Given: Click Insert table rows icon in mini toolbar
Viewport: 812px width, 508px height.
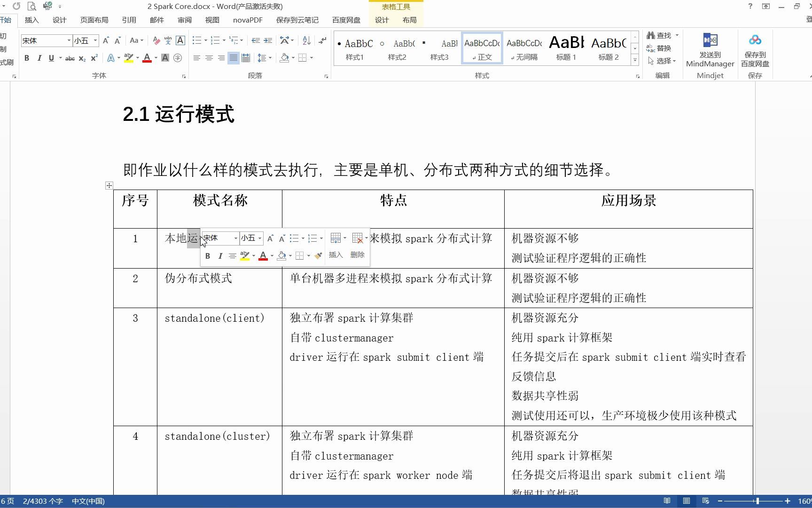Looking at the screenshot, I should (336, 238).
